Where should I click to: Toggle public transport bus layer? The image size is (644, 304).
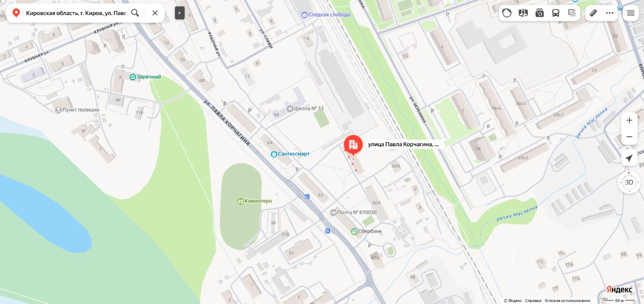point(555,13)
